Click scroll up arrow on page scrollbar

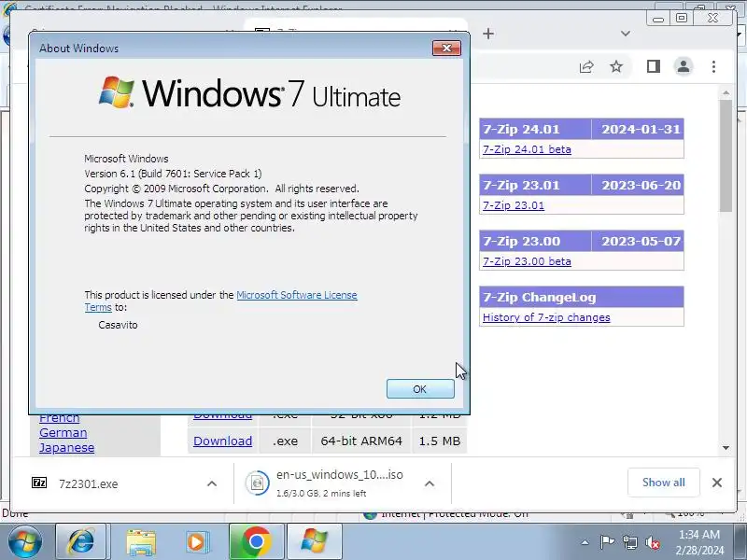[726, 92]
